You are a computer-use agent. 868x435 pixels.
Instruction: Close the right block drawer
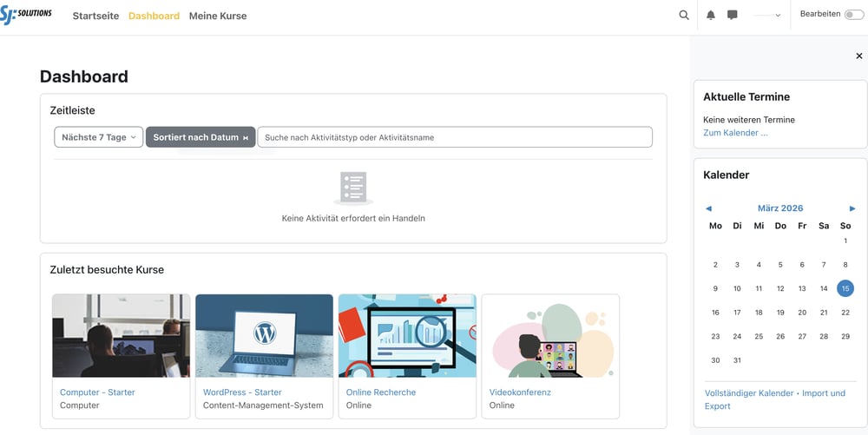[859, 56]
